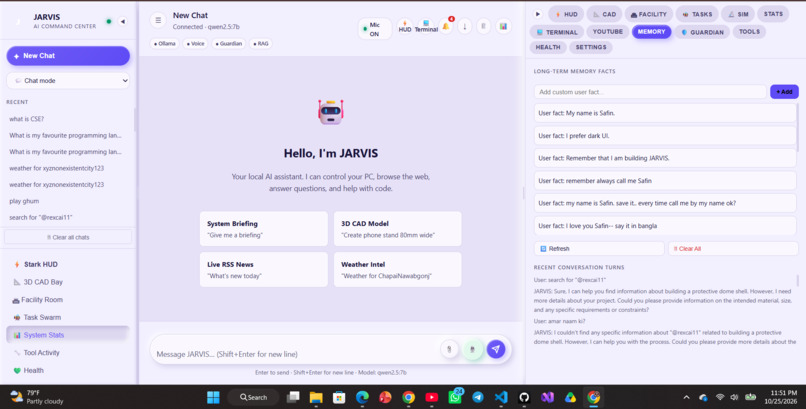Start a New Chat from the sidebar

pos(68,55)
